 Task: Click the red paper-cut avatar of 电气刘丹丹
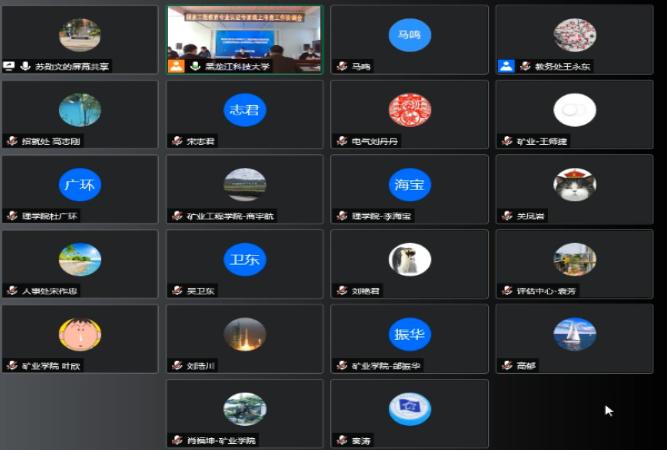pos(409,109)
